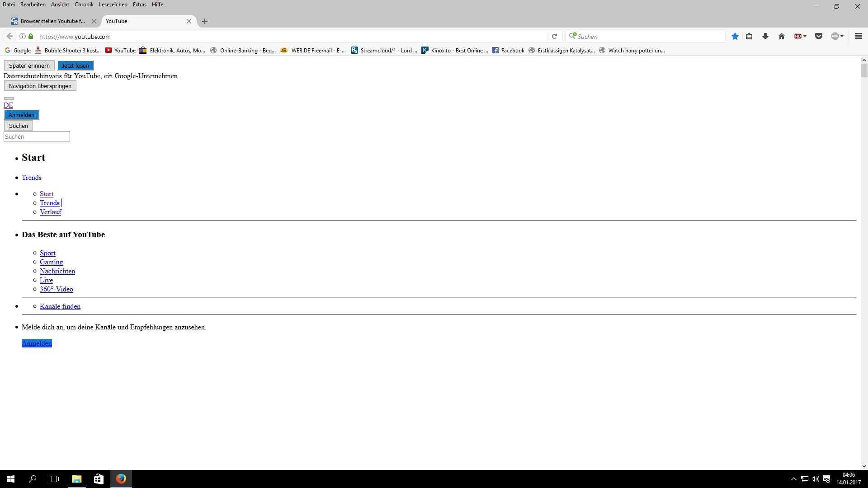Open the Firefox hamburger menu
The width and height of the screenshot is (868, 488).
pos(859,37)
